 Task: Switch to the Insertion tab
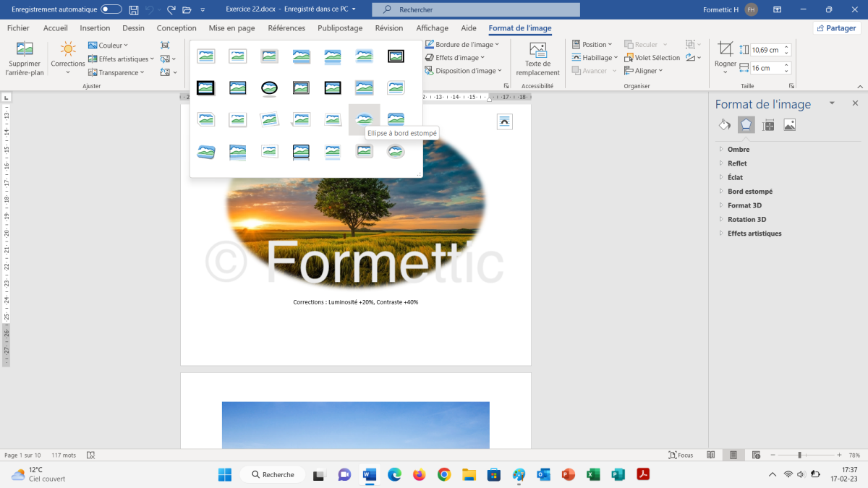(x=95, y=28)
